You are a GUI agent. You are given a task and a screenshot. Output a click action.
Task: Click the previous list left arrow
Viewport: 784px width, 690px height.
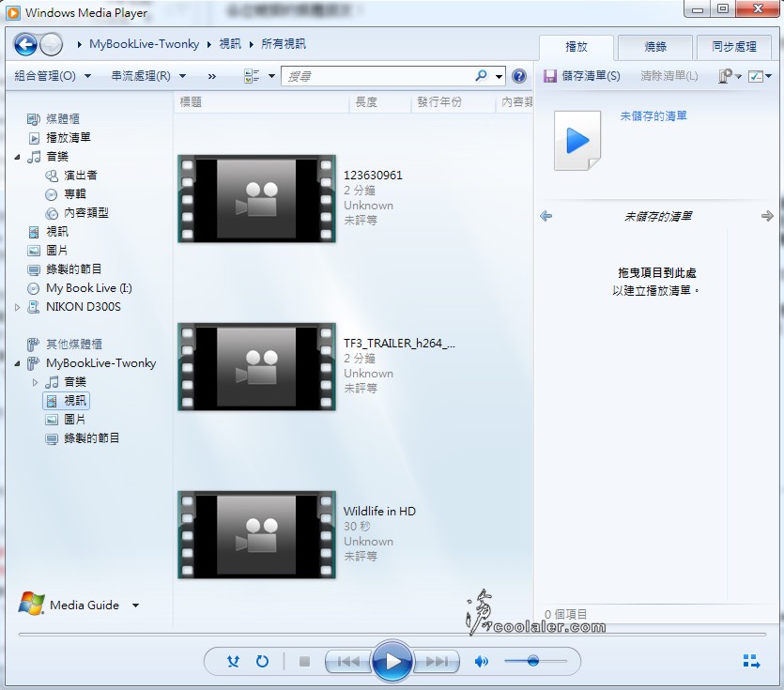tap(546, 216)
